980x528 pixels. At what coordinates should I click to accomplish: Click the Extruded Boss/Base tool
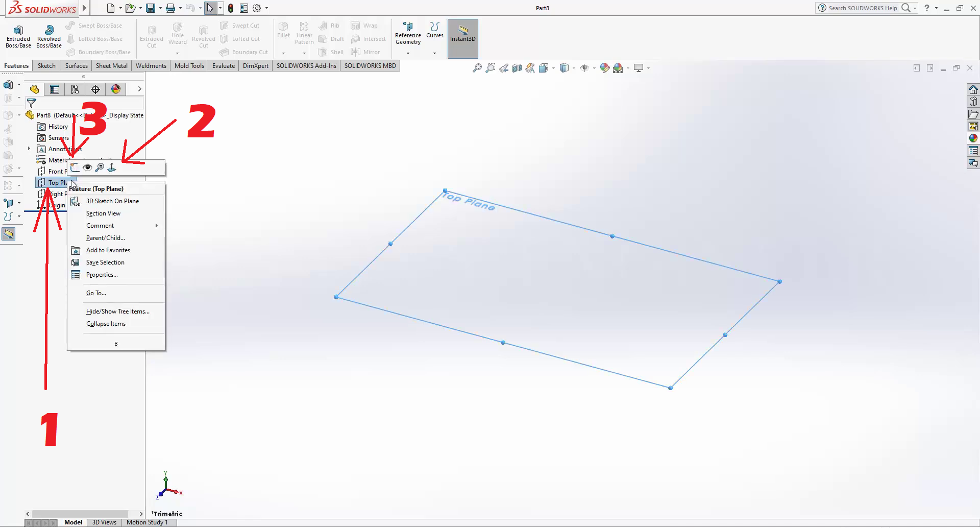click(x=18, y=36)
